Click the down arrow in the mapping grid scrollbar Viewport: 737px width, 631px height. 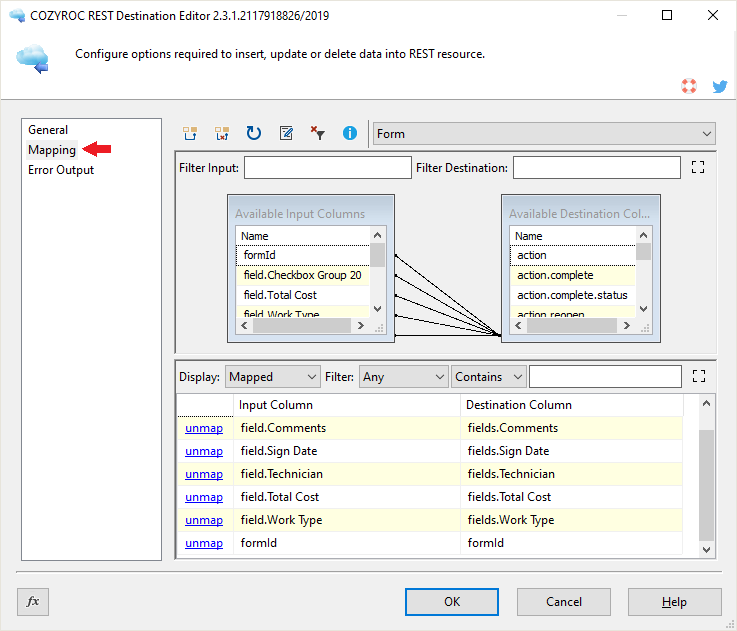click(706, 549)
